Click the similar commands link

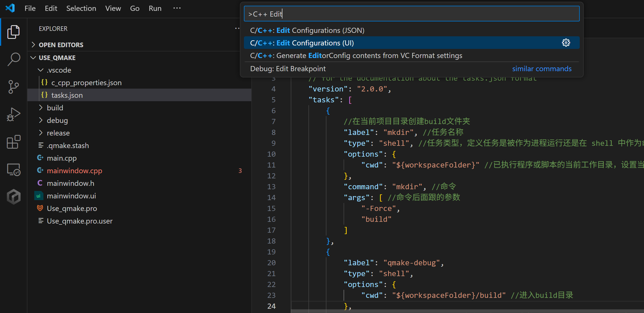click(542, 69)
